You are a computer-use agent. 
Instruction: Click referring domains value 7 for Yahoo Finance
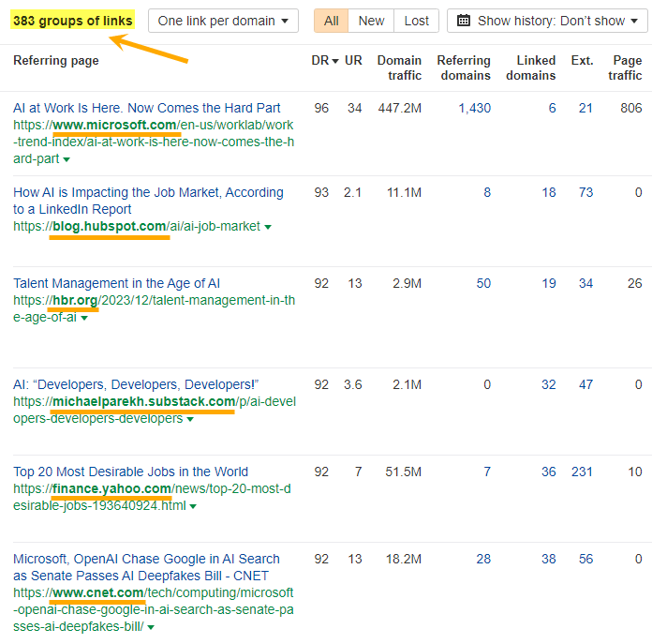[x=487, y=472]
